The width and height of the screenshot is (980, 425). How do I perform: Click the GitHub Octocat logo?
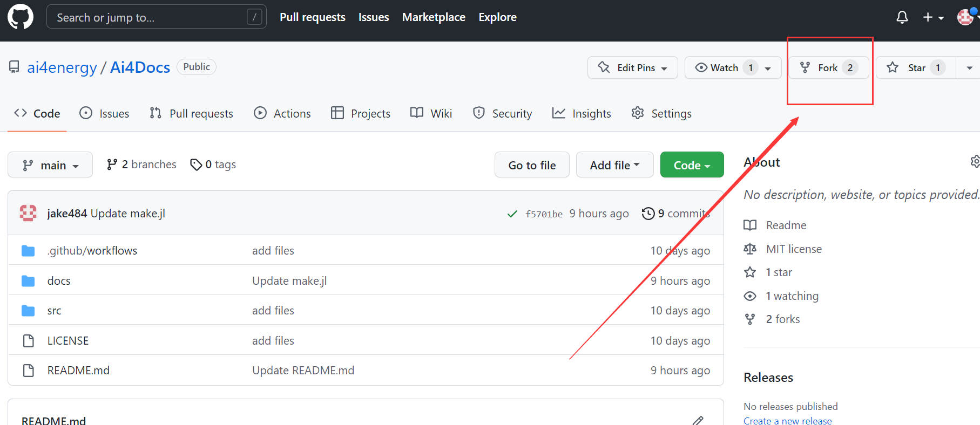point(21,17)
